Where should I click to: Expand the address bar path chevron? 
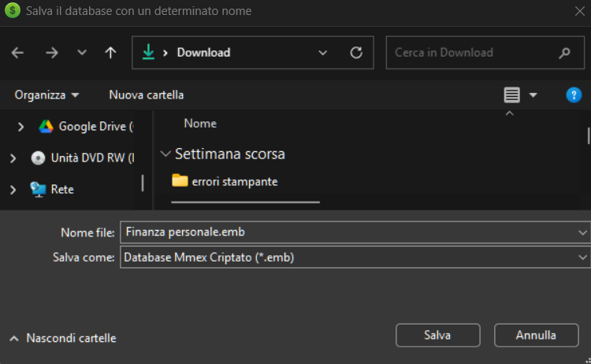[x=165, y=53]
